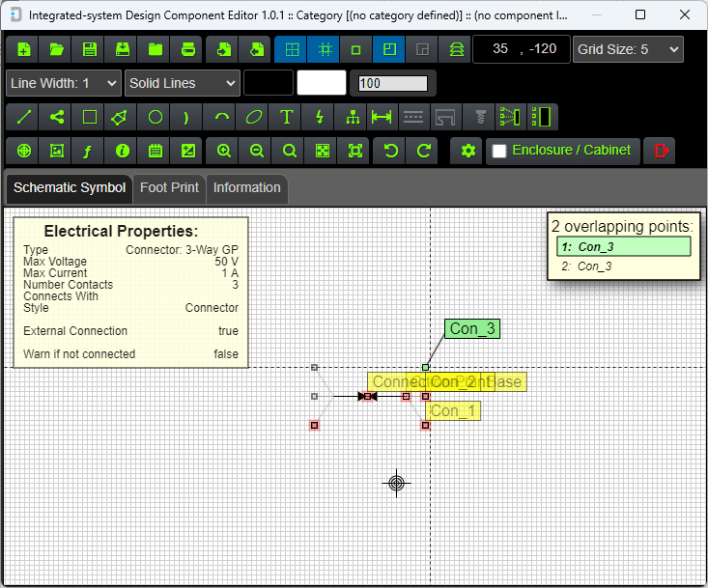Open the Solid Lines style dropdown
The image size is (708, 588).
point(182,83)
